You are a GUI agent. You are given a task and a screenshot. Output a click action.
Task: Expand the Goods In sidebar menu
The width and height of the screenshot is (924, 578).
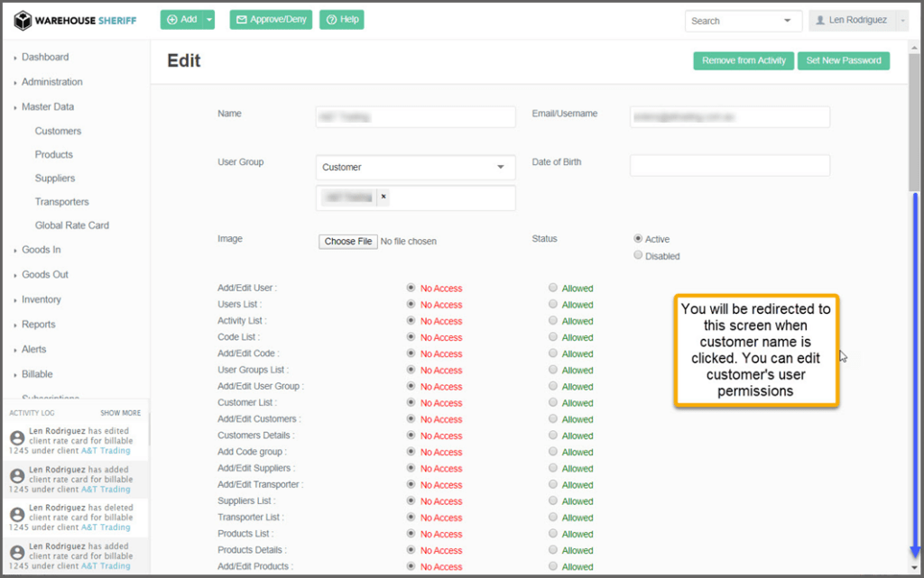[41, 250]
